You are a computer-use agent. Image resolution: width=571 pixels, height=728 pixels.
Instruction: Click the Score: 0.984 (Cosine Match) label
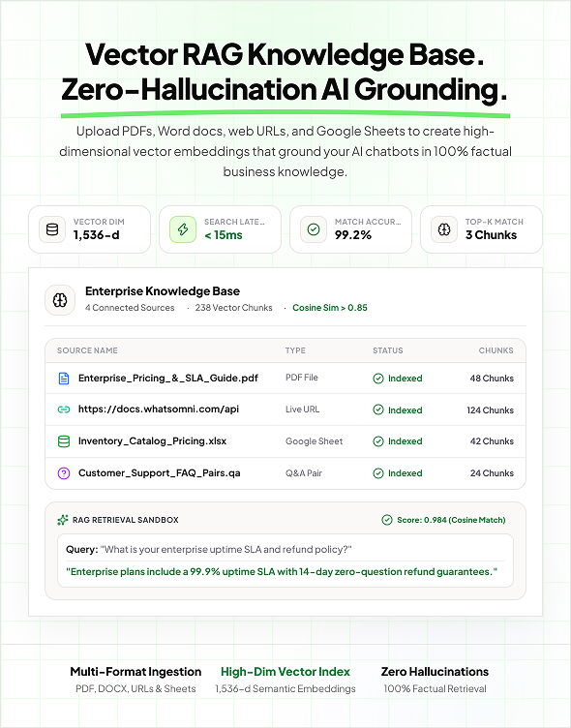point(451,520)
